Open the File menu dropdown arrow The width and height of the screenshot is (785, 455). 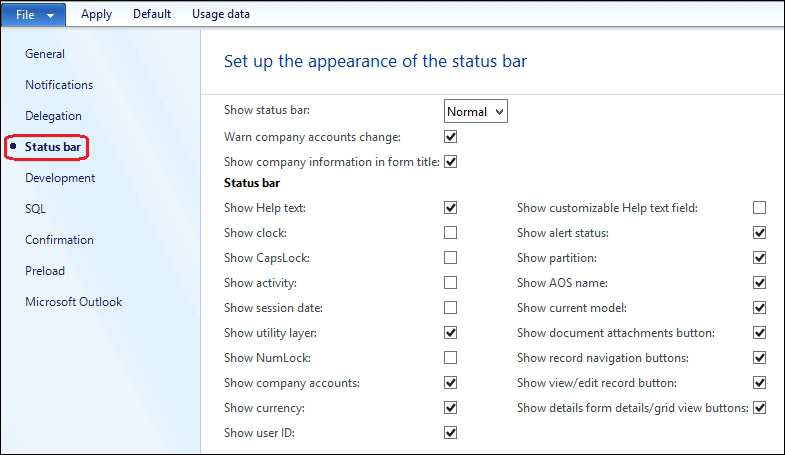(50, 16)
